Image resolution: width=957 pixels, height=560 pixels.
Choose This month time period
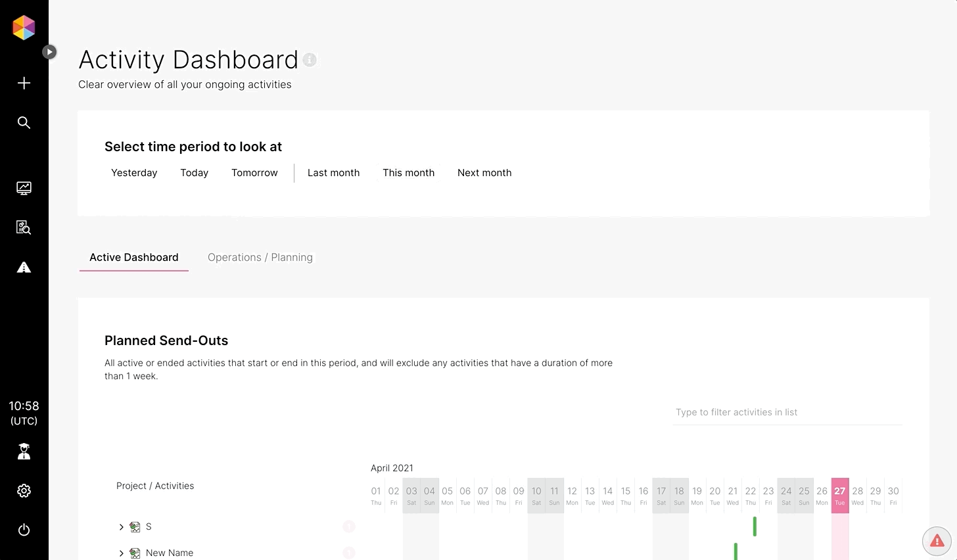click(408, 173)
